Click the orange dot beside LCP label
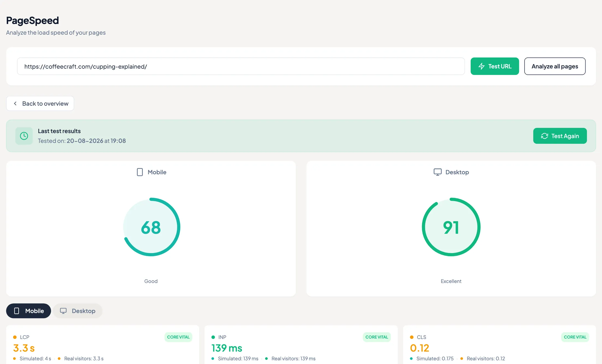 click(x=15, y=337)
